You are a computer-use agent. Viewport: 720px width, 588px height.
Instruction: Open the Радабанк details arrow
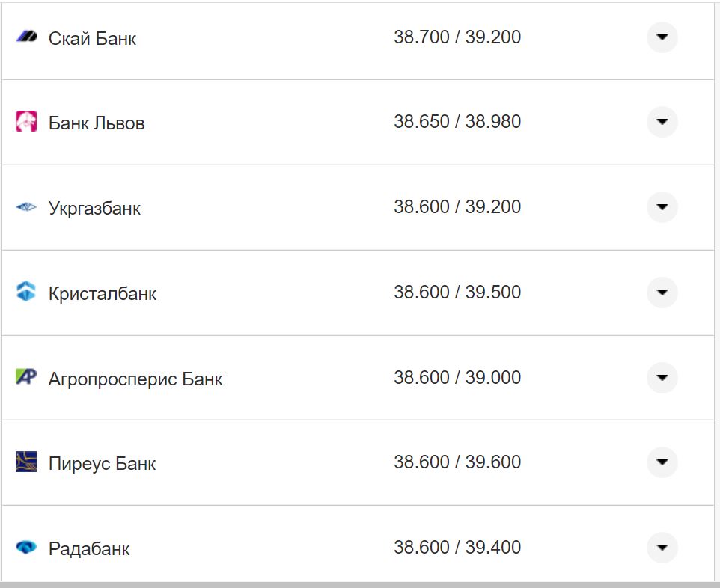click(662, 548)
